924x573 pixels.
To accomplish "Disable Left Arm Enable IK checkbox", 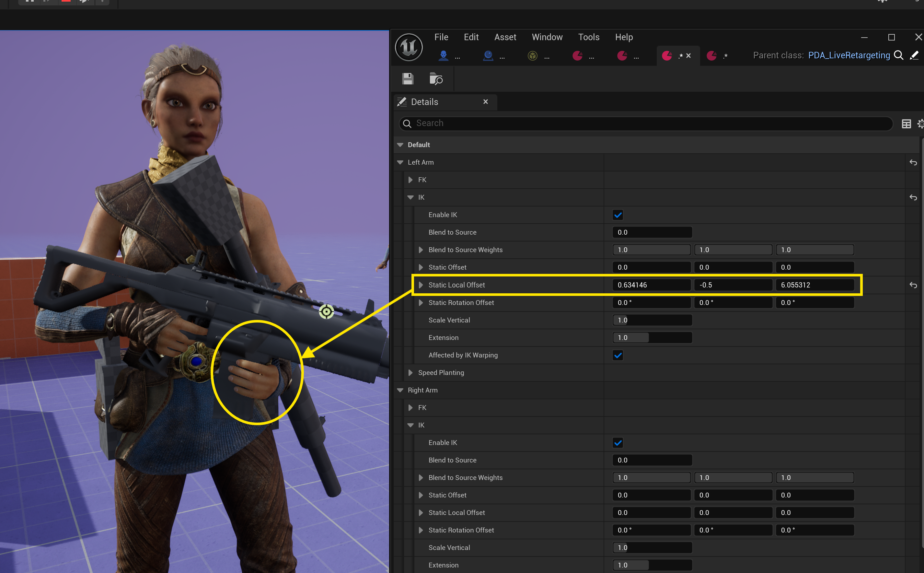I will (618, 215).
